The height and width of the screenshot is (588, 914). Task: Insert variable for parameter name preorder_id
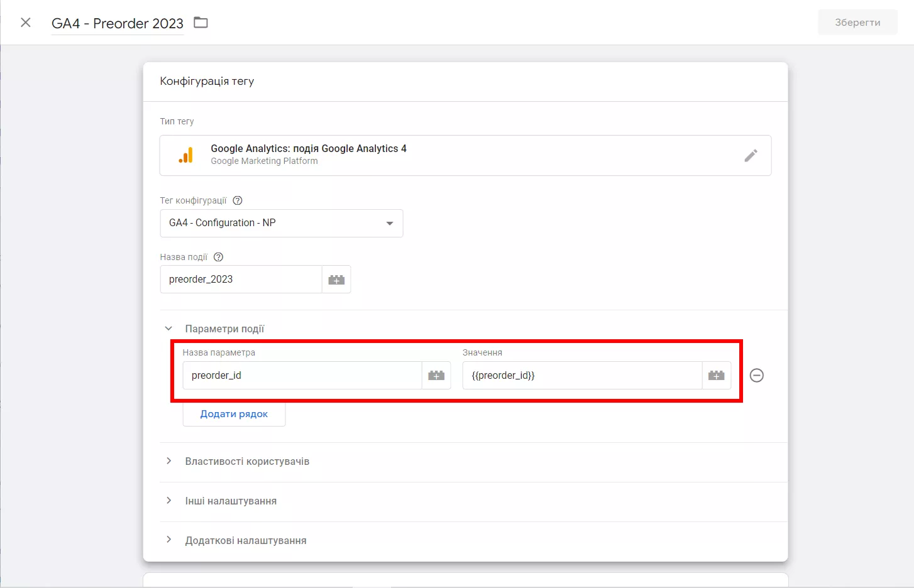[436, 376]
